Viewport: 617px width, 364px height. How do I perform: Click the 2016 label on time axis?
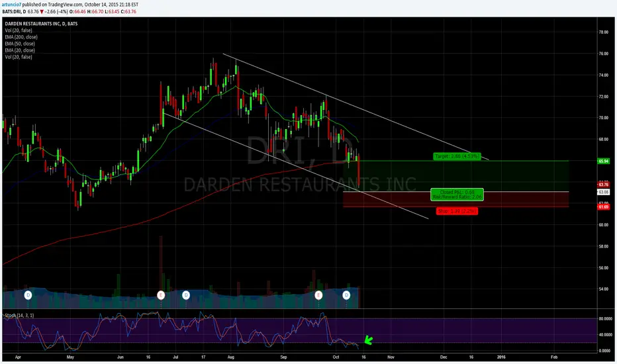pyautogui.click(x=501, y=357)
